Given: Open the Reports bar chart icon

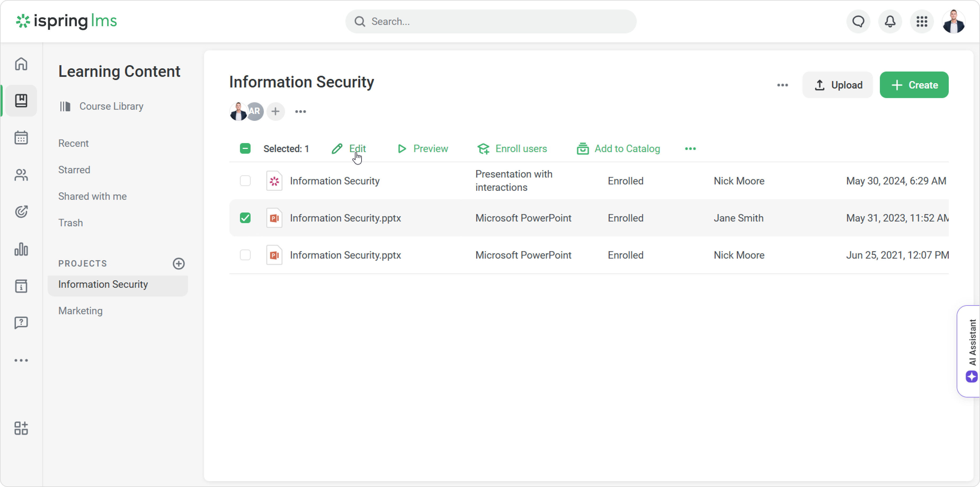Looking at the screenshot, I should 21,250.
